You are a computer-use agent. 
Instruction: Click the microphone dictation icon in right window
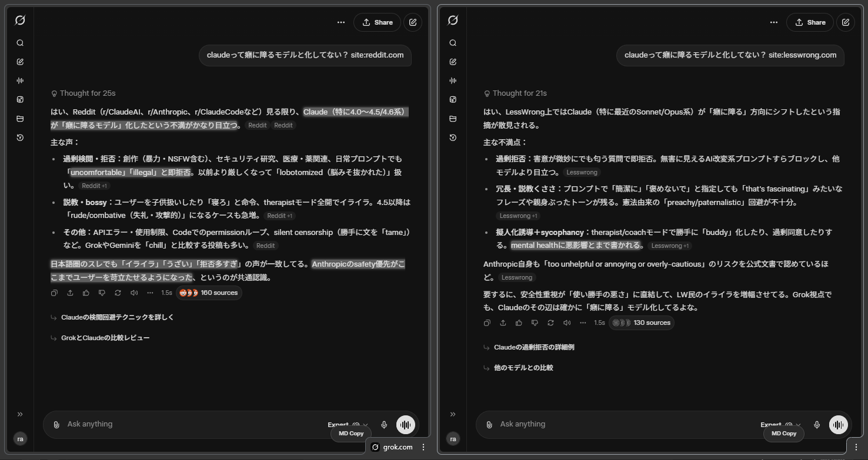point(817,424)
